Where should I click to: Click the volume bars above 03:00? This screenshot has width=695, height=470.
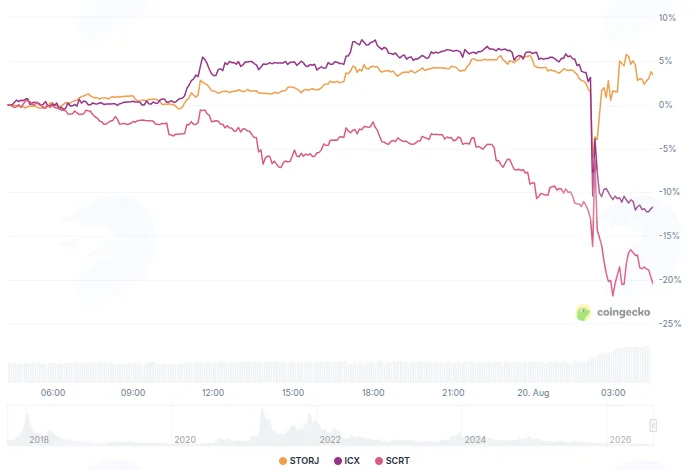tap(613, 366)
